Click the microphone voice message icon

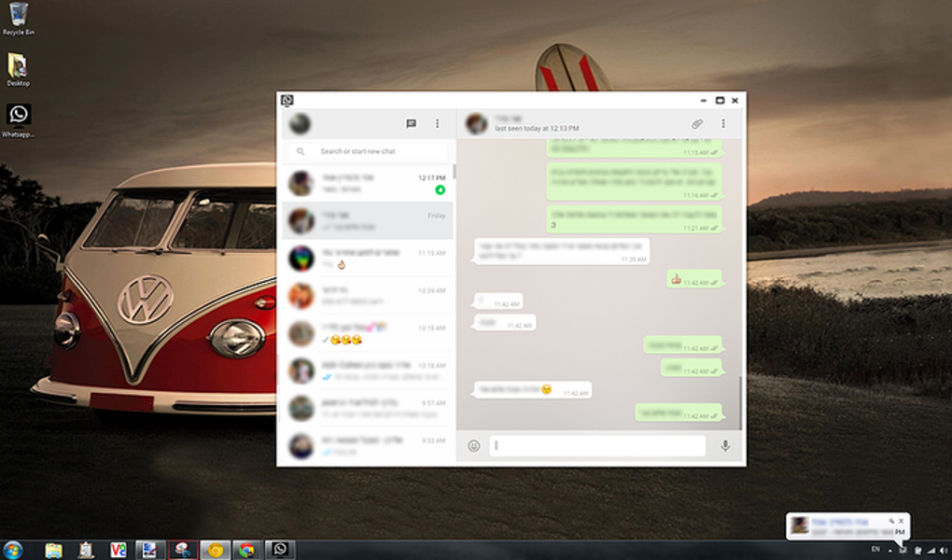(725, 446)
